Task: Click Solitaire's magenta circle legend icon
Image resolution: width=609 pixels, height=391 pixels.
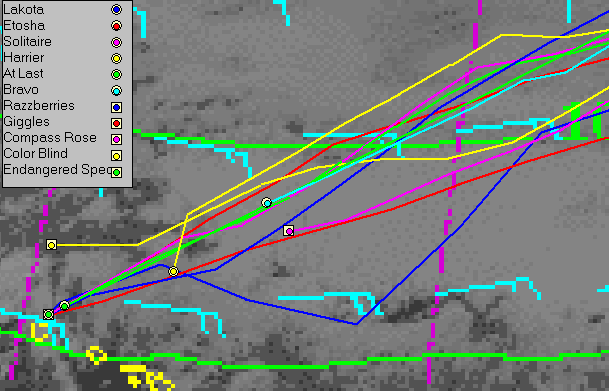Action: click(x=116, y=42)
